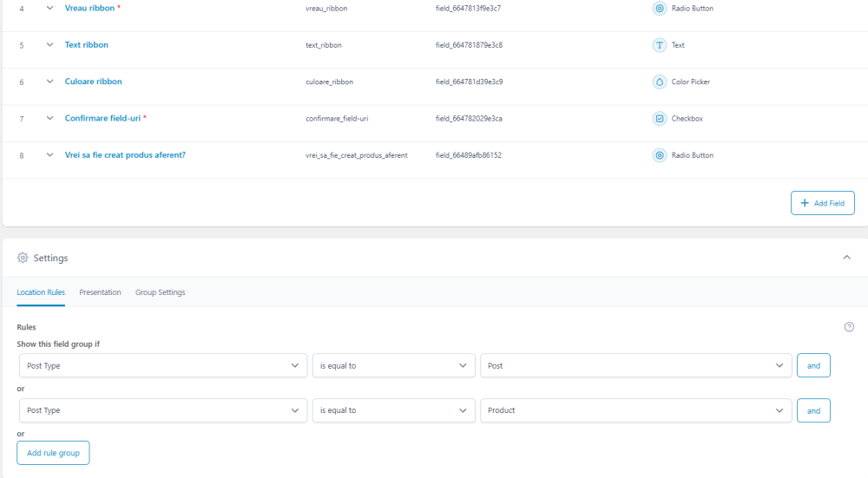Open the value dropdown set to Post

point(636,366)
